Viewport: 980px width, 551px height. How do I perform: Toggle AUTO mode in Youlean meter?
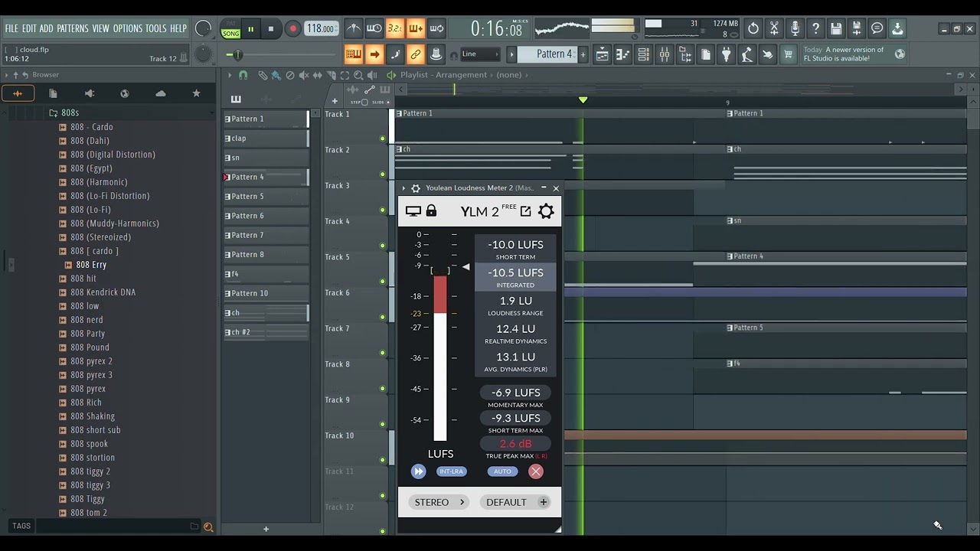coord(502,471)
